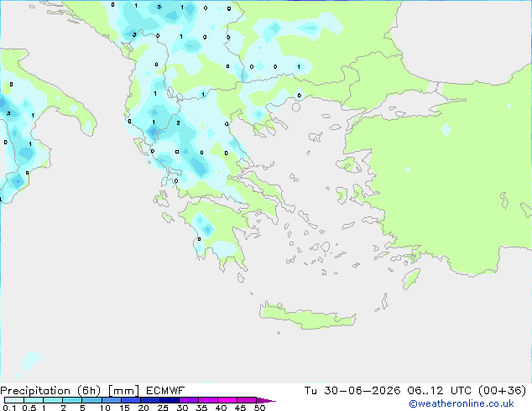Click the 0.1–0.5 mm lightest legend swatch
Image resolution: width=532 pixels, height=411 pixels.
(x=14, y=400)
